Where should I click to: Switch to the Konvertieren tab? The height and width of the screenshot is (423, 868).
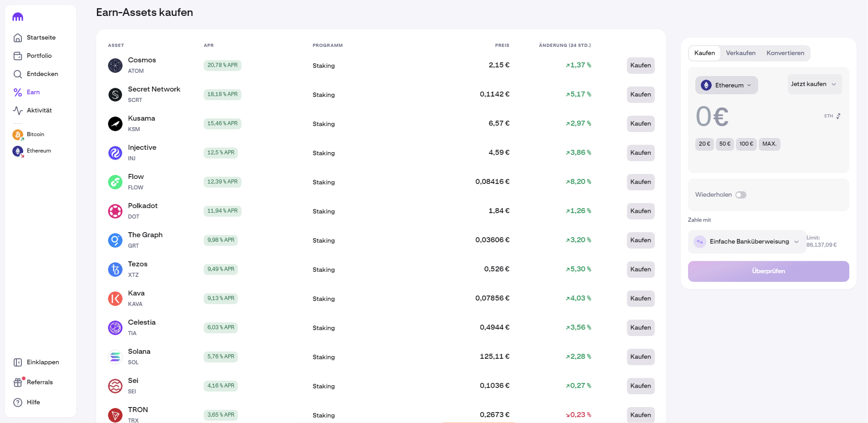click(785, 53)
